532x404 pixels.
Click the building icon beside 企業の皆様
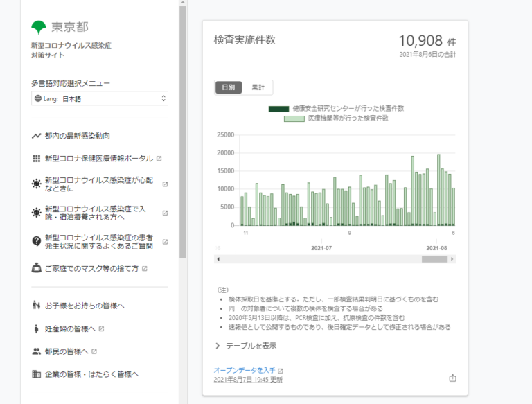tap(36, 374)
